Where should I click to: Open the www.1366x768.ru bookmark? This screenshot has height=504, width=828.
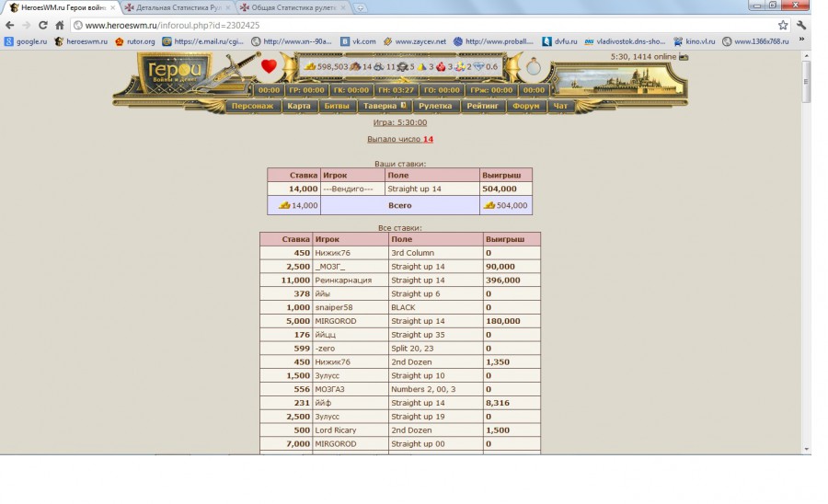(755, 41)
